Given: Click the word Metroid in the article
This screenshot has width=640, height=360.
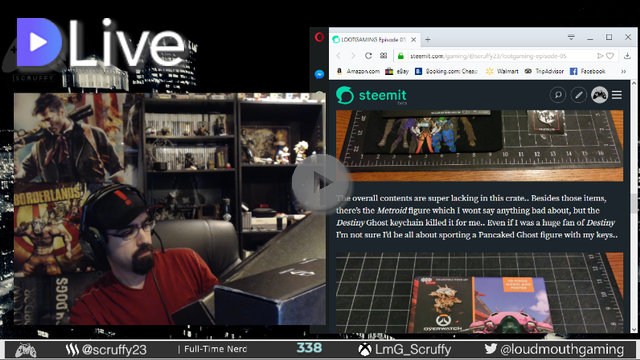Looking at the screenshot, I should click(x=391, y=211).
